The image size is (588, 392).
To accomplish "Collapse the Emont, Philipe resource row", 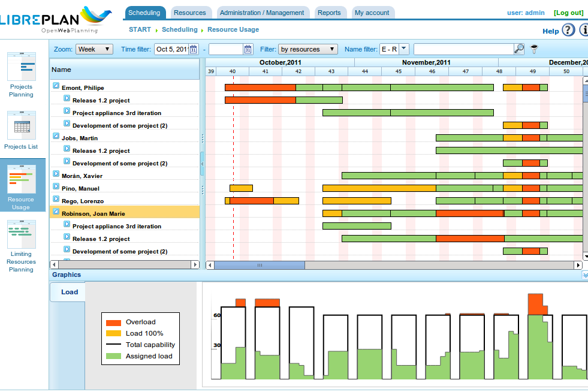I will (56, 86).
